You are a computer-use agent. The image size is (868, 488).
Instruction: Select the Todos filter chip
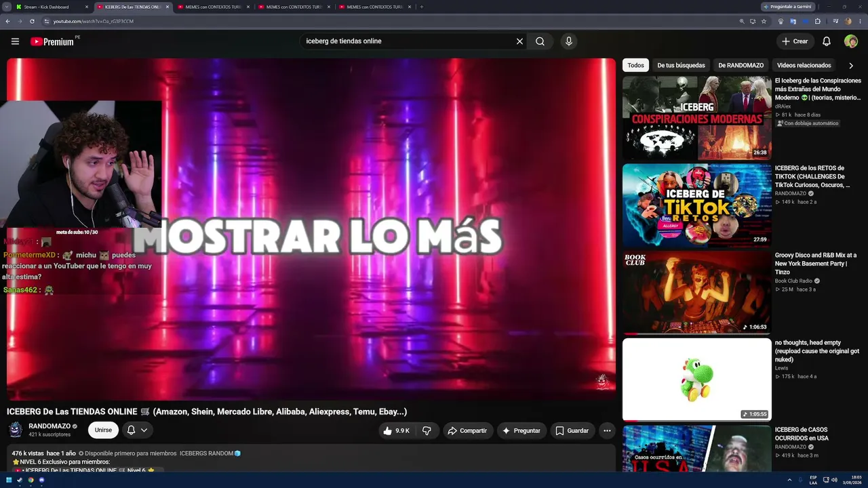tap(635, 65)
